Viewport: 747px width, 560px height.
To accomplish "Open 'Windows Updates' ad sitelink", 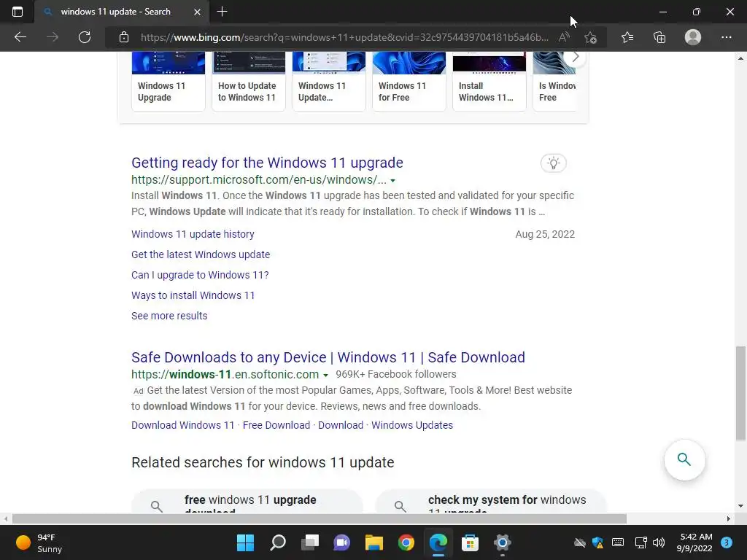I will pyautogui.click(x=412, y=425).
